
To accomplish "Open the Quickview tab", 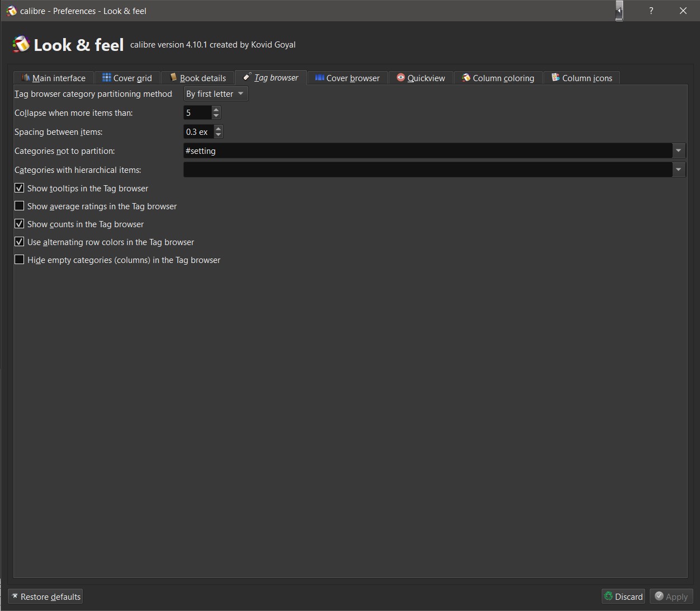I will pos(421,78).
